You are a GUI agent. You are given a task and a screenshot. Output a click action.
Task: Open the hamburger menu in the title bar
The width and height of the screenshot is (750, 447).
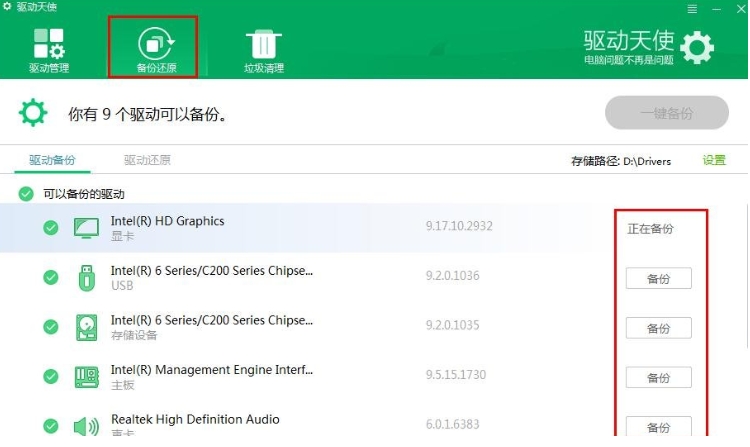click(x=692, y=9)
